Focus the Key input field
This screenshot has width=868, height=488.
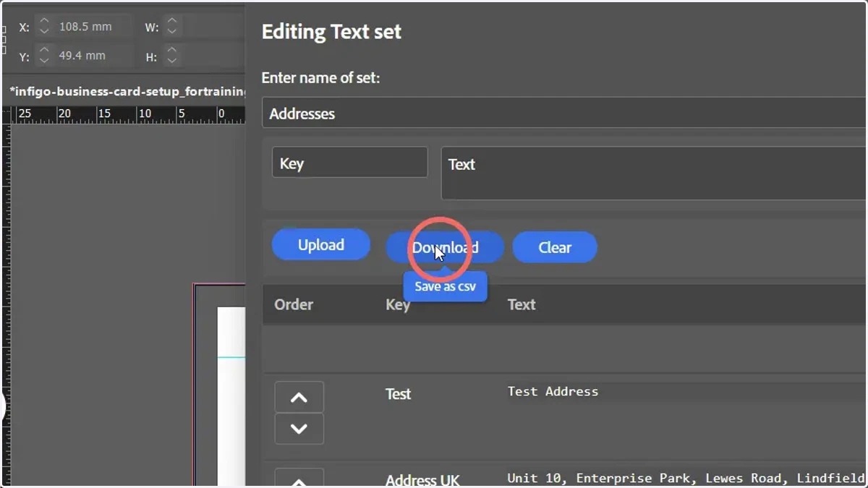coord(350,163)
